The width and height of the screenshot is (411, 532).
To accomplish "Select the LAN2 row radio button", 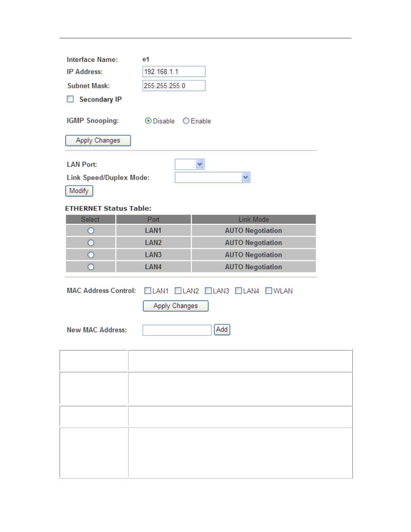I will 91,243.
